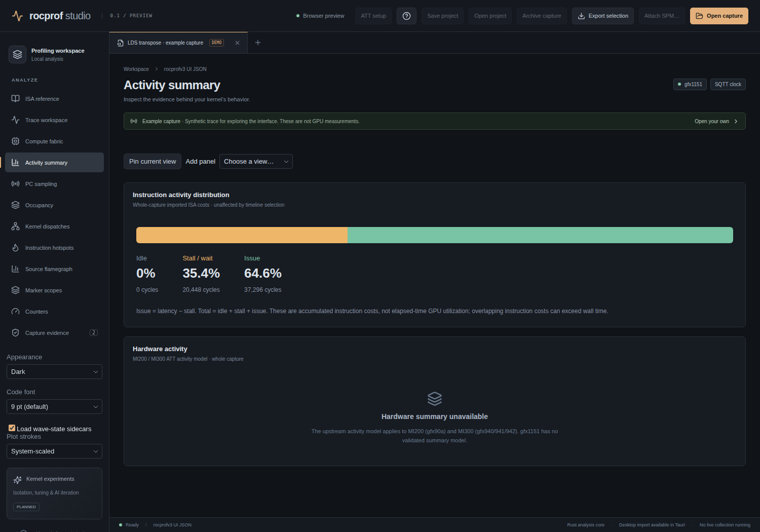Image resolution: width=760 pixels, height=532 pixels.
Task: Click the Counters gauge icon
Action: tap(16, 312)
